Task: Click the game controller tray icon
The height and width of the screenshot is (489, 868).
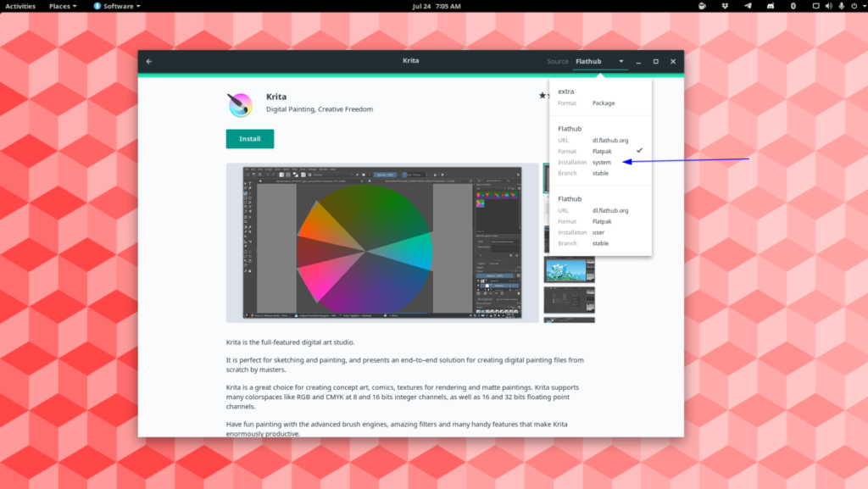Action: point(771,6)
